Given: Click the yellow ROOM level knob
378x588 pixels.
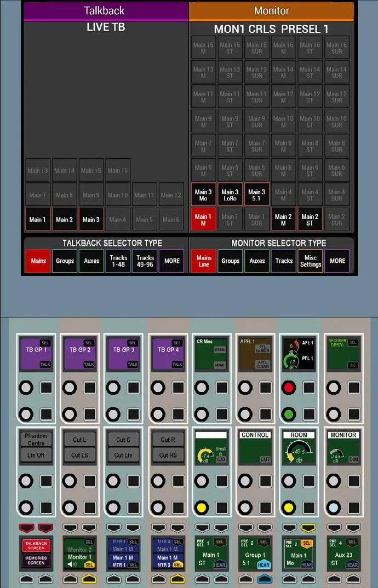Looking at the screenshot, I should (x=289, y=508).
